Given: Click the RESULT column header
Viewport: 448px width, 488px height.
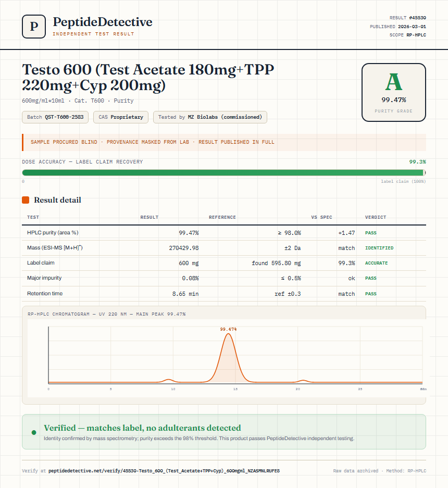Looking at the screenshot, I should click(x=150, y=217).
